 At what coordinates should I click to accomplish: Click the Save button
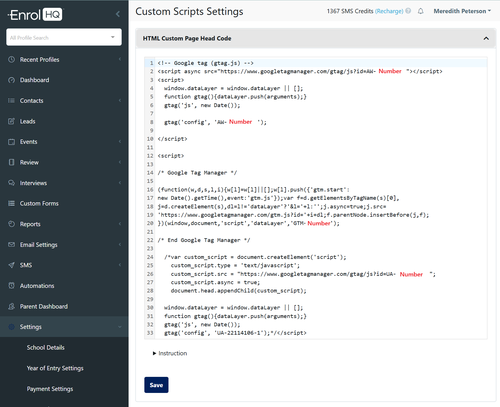pos(156,385)
